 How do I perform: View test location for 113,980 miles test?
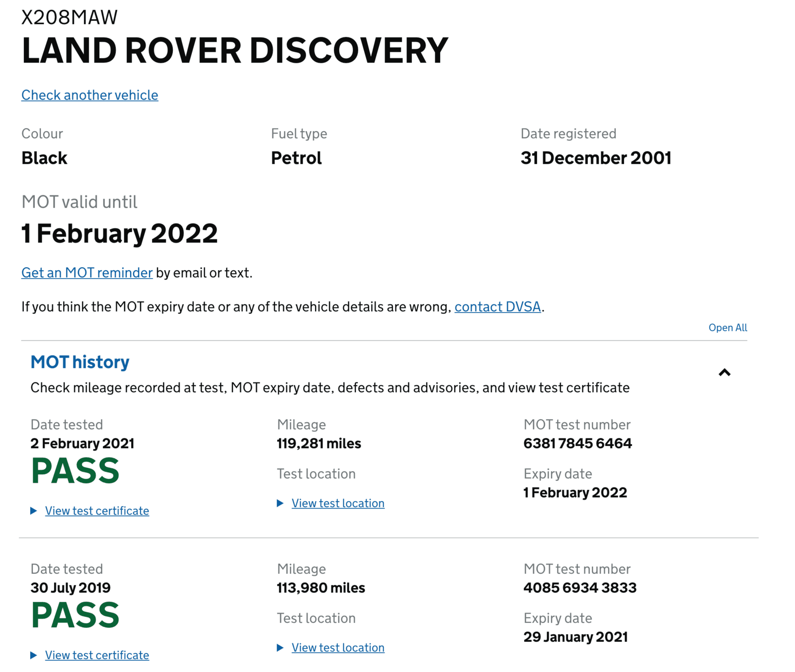coord(338,648)
